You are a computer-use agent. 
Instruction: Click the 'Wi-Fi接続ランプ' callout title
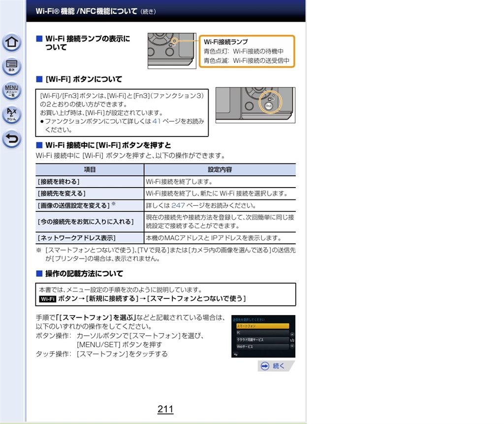coord(226,42)
